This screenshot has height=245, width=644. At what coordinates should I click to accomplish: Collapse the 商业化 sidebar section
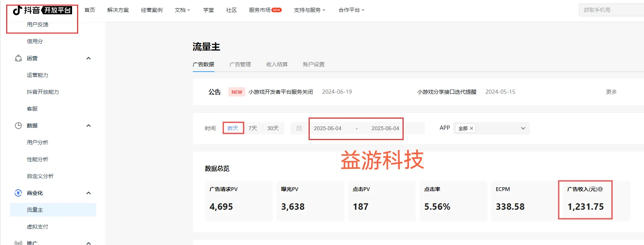[89, 193]
